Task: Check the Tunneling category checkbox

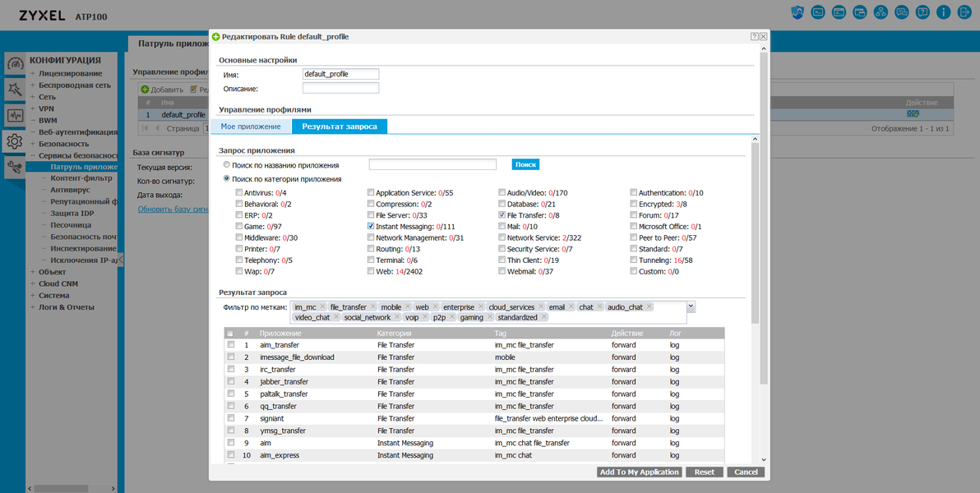Action: [x=634, y=260]
